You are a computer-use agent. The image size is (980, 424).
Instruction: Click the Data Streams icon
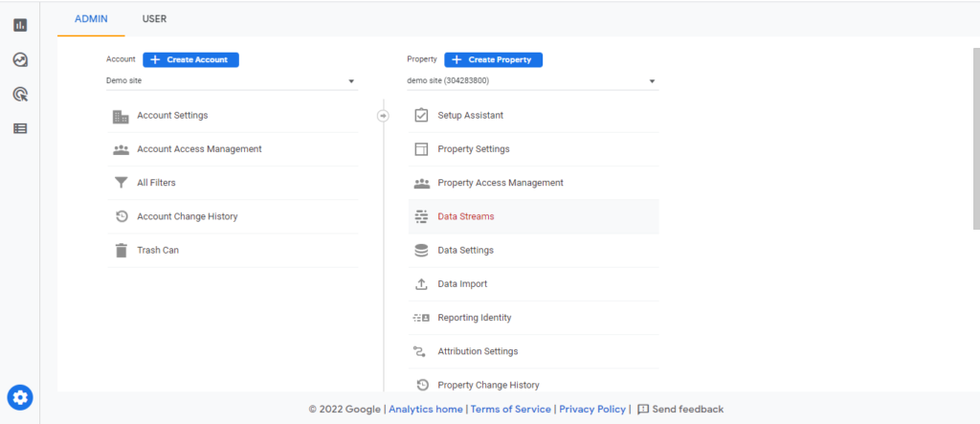pos(422,216)
